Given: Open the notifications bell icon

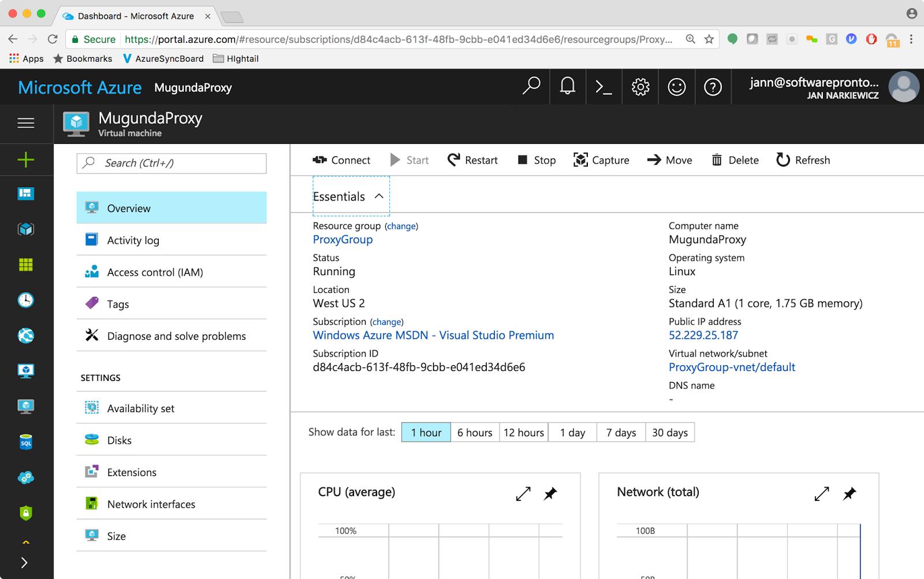Looking at the screenshot, I should pos(567,87).
